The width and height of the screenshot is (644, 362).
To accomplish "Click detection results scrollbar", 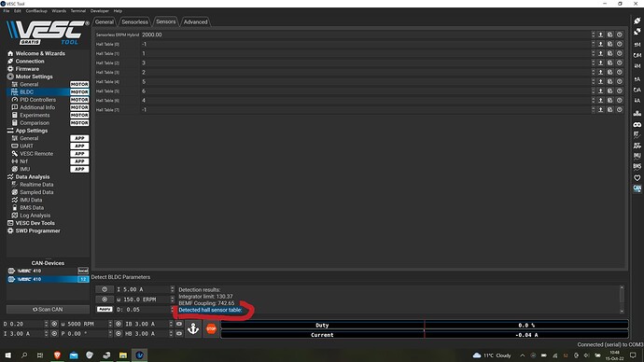I will (622, 299).
